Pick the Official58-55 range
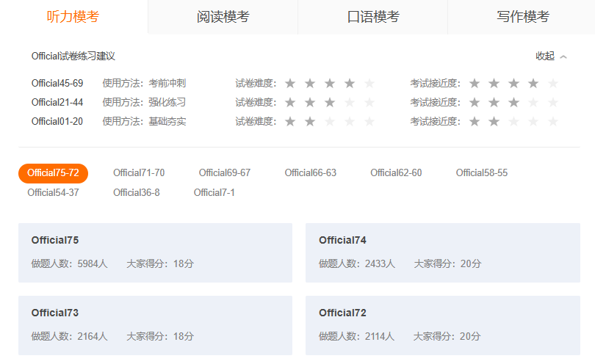Viewport: 595px width, 364px height. tap(481, 173)
